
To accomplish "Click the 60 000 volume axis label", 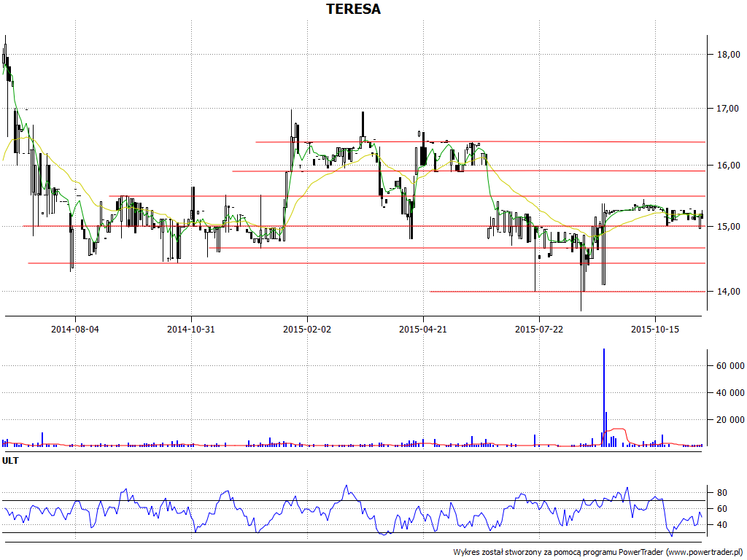I will coord(730,366).
